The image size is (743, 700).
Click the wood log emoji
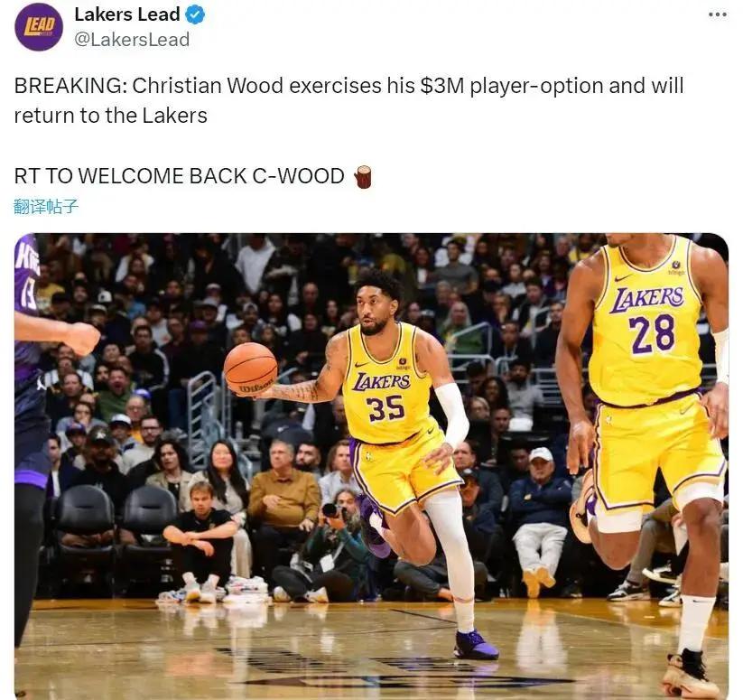click(363, 177)
